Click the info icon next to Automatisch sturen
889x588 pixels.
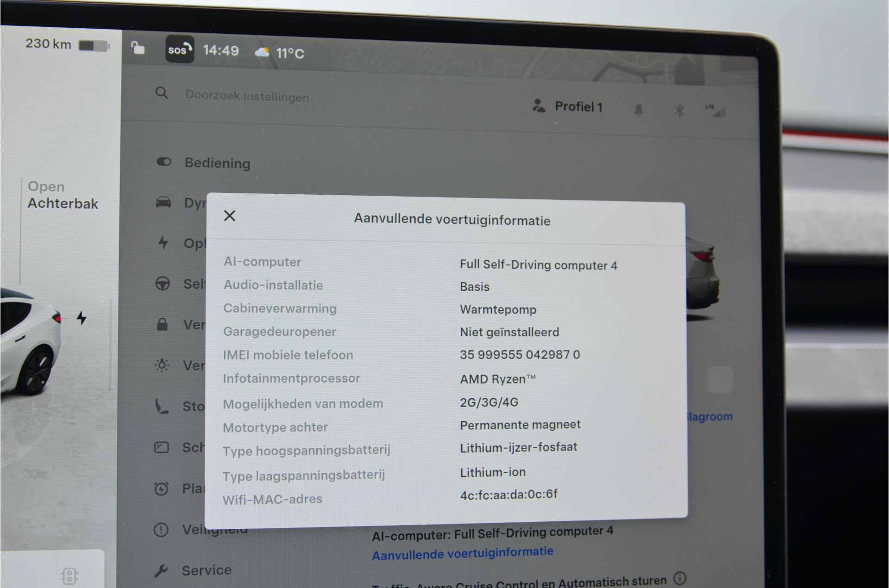coord(680,578)
